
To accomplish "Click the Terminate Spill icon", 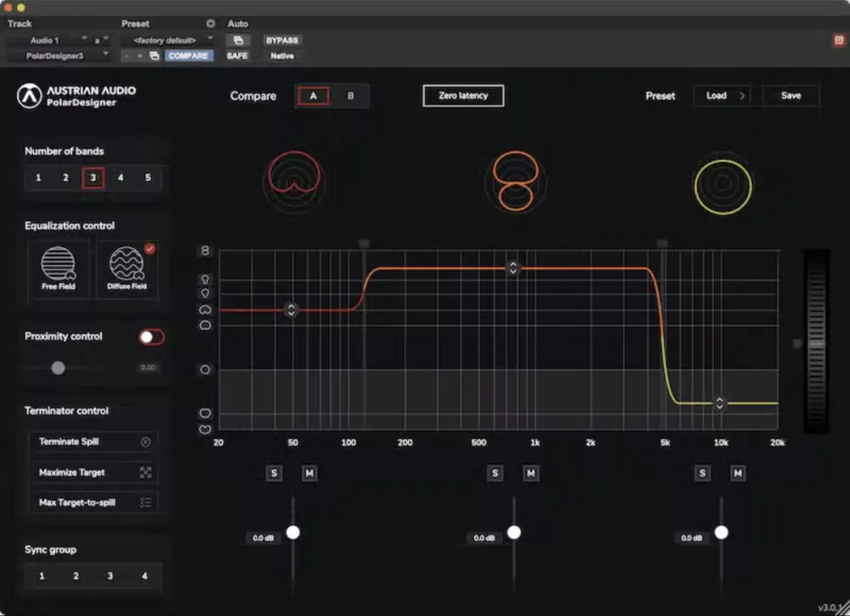I will pos(145,442).
